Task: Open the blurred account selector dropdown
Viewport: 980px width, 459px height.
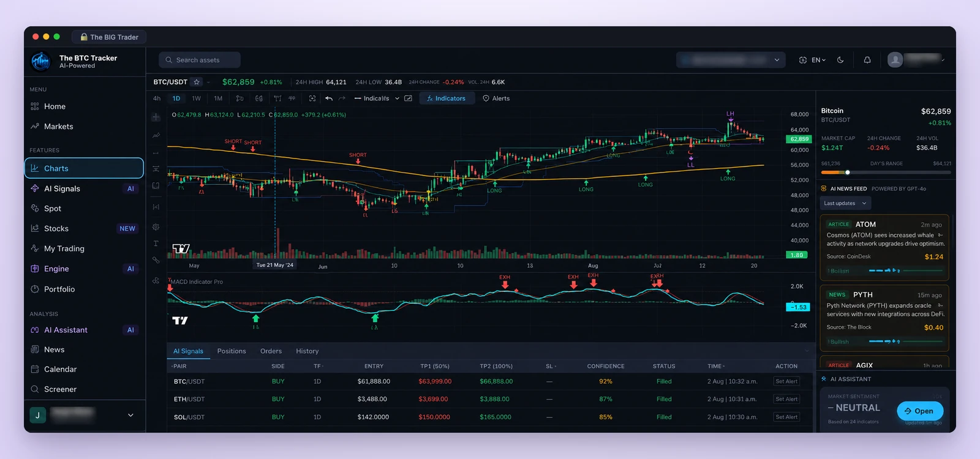Action: tap(731, 60)
